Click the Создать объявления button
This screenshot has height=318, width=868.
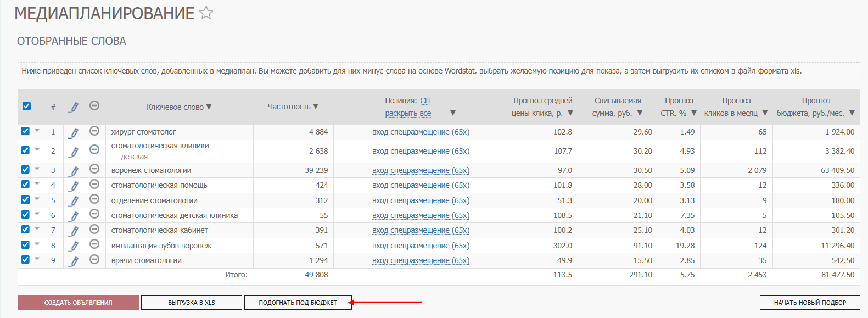(x=78, y=303)
